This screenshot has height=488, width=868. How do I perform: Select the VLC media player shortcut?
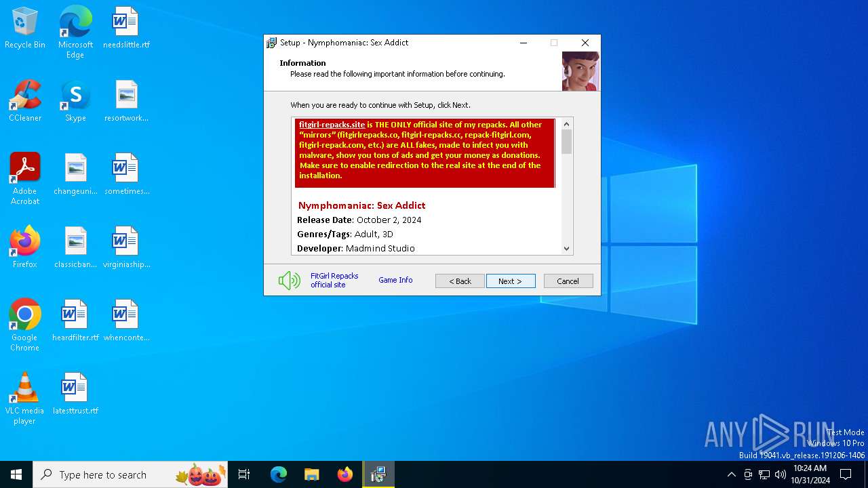(x=25, y=399)
